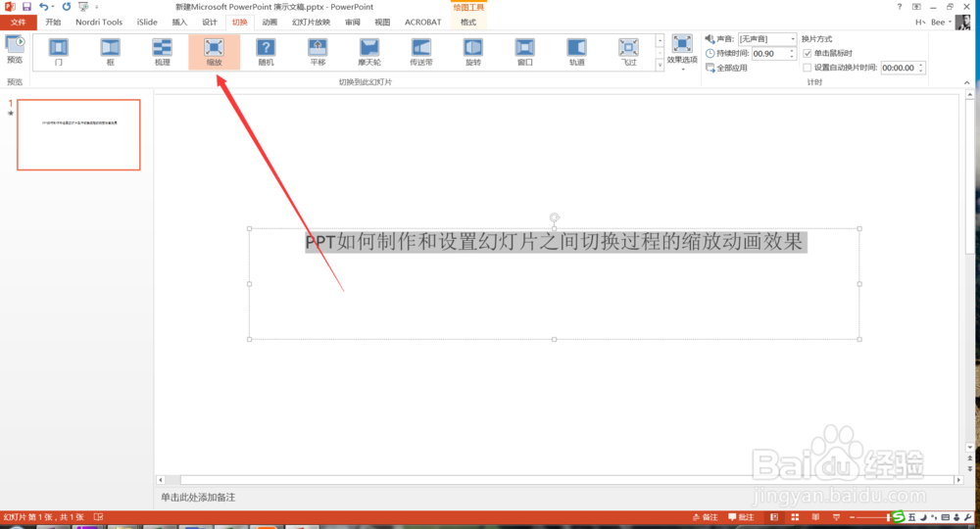The image size is (980, 529).
Task: Click the 预览 preview transition icon
Action: coord(15,49)
